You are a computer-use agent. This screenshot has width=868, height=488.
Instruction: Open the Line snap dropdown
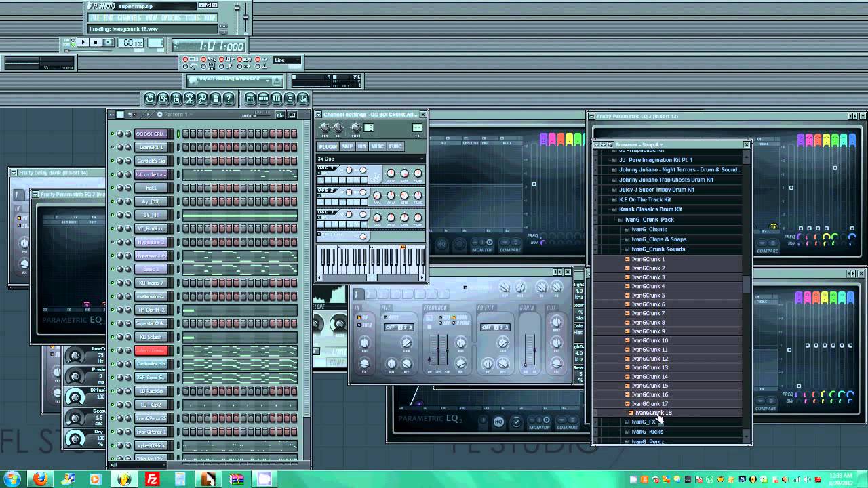click(x=286, y=60)
